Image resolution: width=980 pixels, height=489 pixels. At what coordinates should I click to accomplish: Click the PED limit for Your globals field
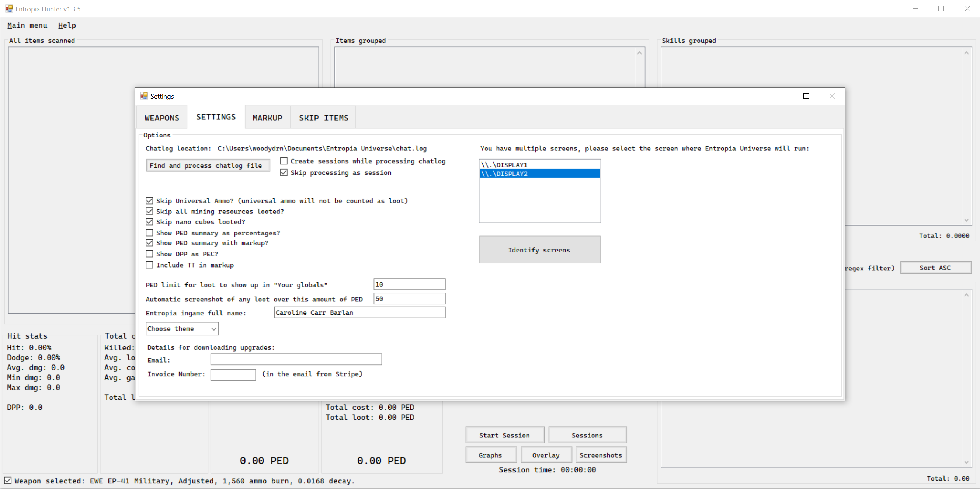409,284
